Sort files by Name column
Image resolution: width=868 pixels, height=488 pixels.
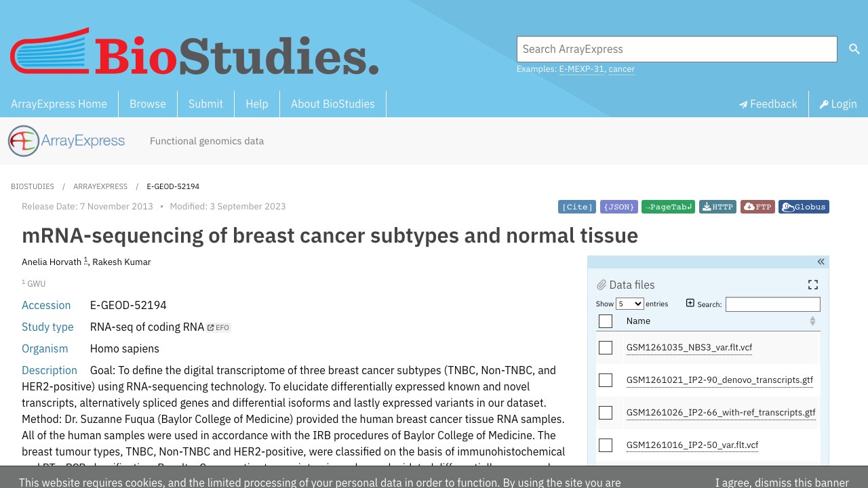click(720, 321)
